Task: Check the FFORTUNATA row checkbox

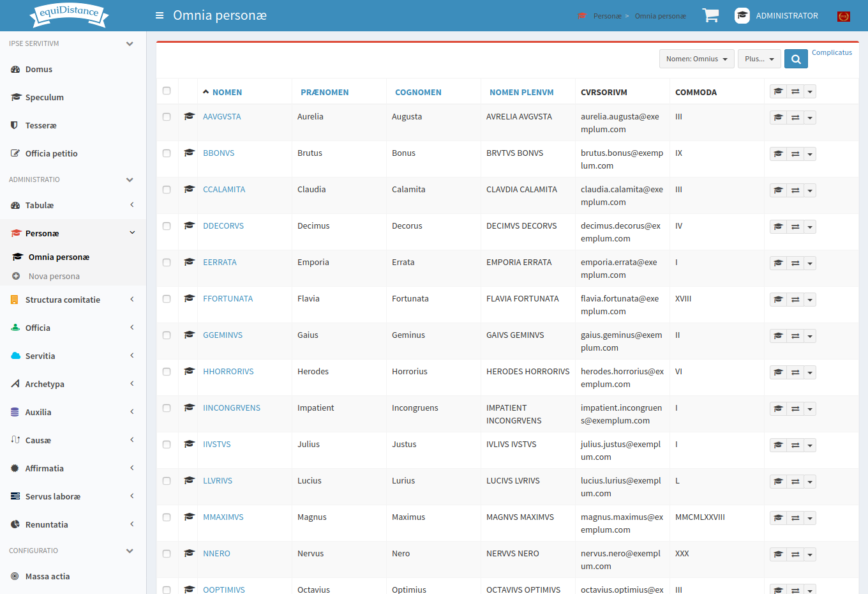Action: coord(167,299)
